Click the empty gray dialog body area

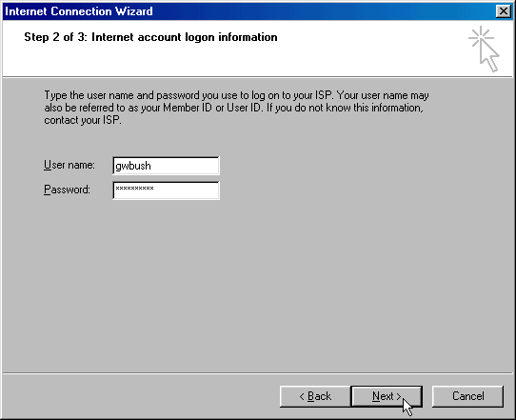pyautogui.click(x=257, y=283)
